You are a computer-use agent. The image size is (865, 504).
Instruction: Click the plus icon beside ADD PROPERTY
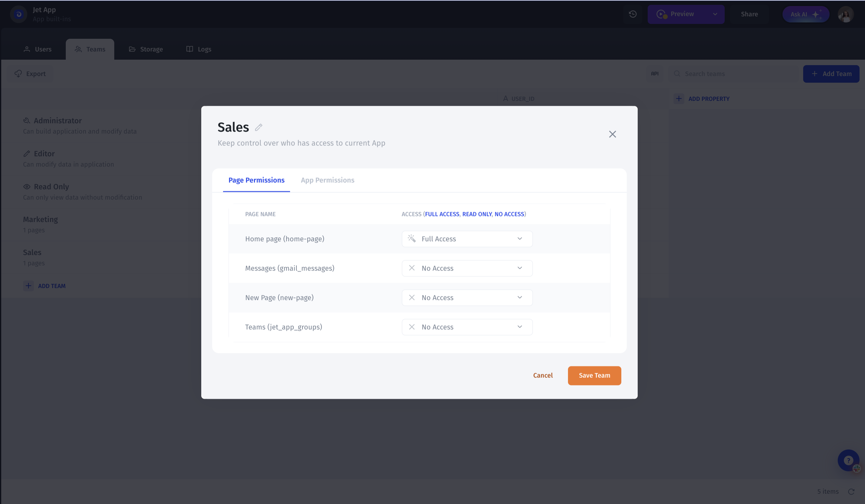click(x=679, y=99)
